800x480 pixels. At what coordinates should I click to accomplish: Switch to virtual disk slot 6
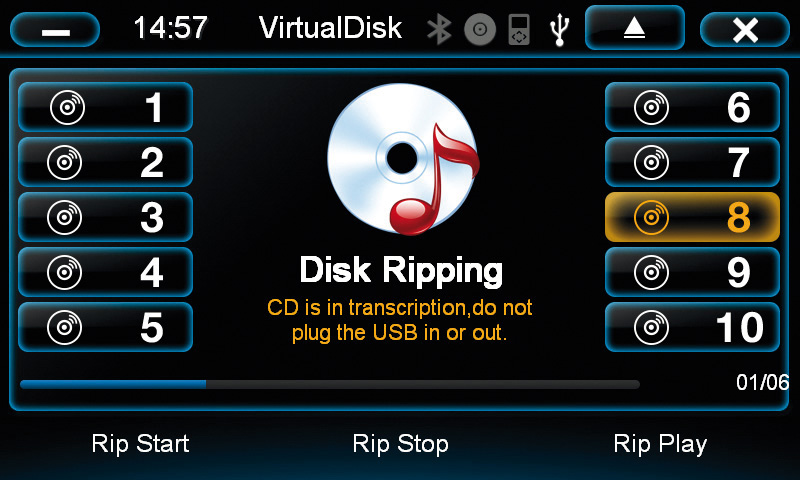692,107
